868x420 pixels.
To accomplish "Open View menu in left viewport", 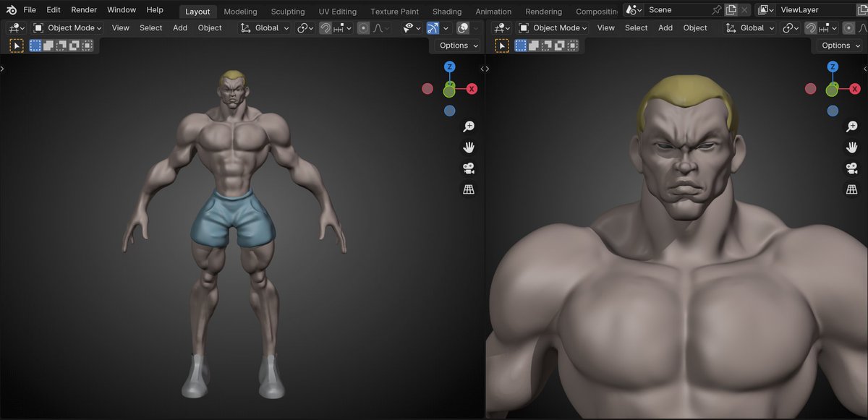I will click(121, 28).
